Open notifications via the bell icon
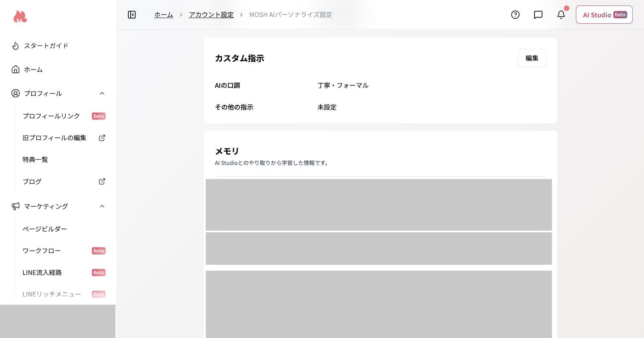The width and height of the screenshot is (644, 338). coord(561,15)
